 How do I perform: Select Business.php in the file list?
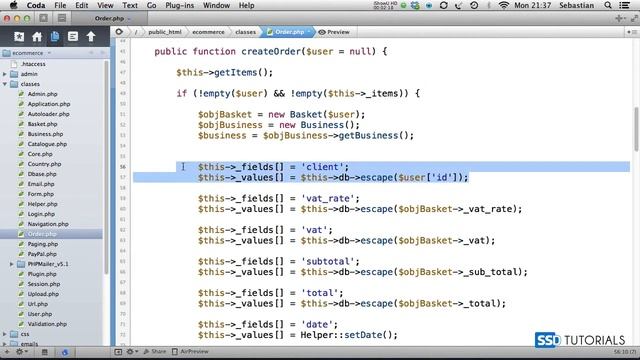tap(45, 134)
